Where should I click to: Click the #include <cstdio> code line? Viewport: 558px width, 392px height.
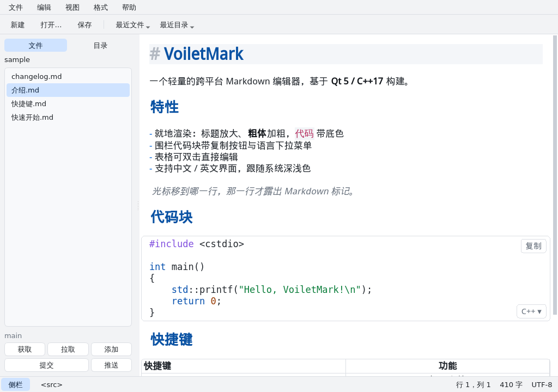[197, 244]
